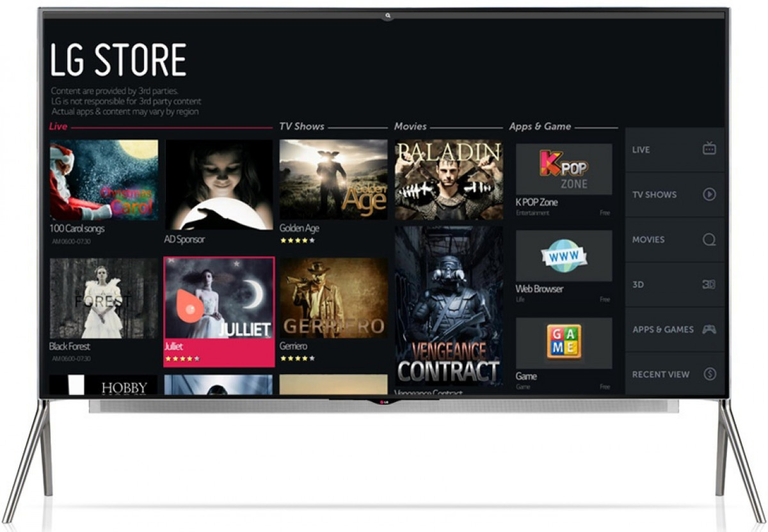Select the AD Sponsor girl thumbnail
This screenshot has height=532, width=768.
(x=219, y=185)
